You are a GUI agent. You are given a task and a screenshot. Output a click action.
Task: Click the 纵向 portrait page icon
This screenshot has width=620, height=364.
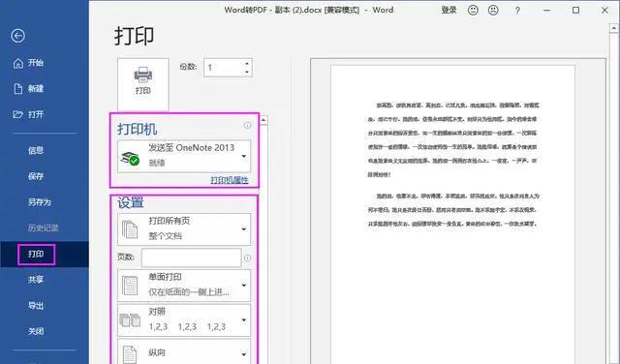coord(130,354)
